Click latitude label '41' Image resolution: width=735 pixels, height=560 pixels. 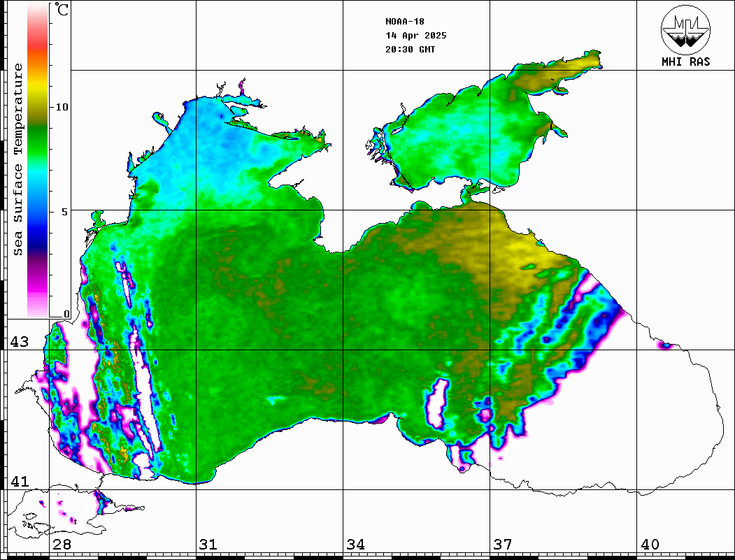20,482
